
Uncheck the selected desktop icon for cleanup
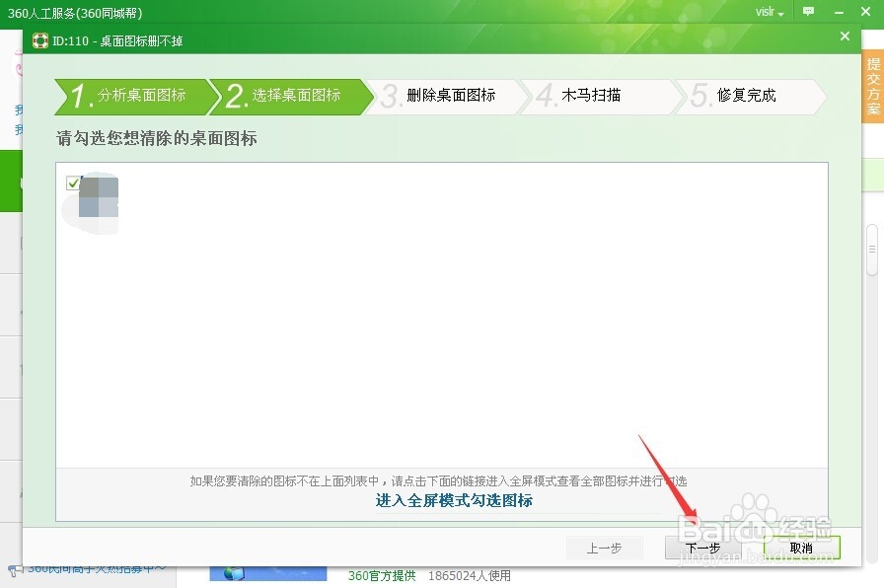[73, 183]
